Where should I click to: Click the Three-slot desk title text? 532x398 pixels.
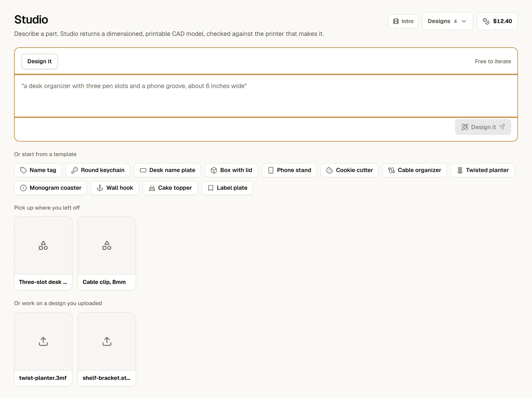[43, 282]
